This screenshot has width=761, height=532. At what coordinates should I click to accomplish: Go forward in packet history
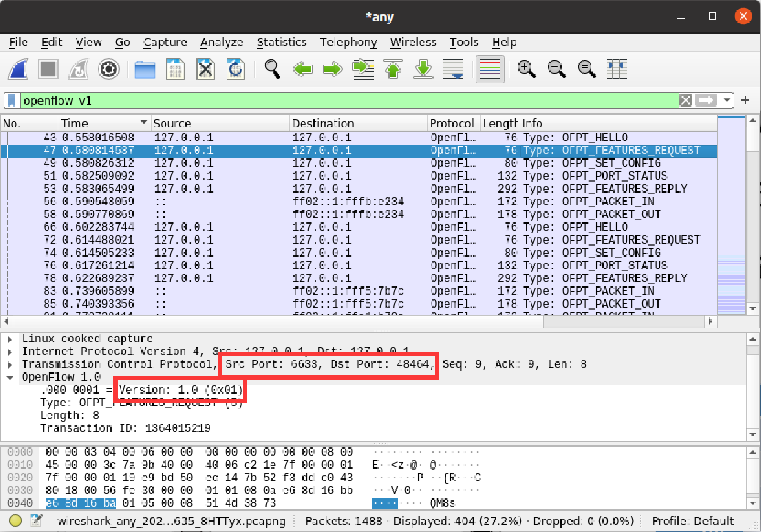pyautogui.click(x=333, y=69)
